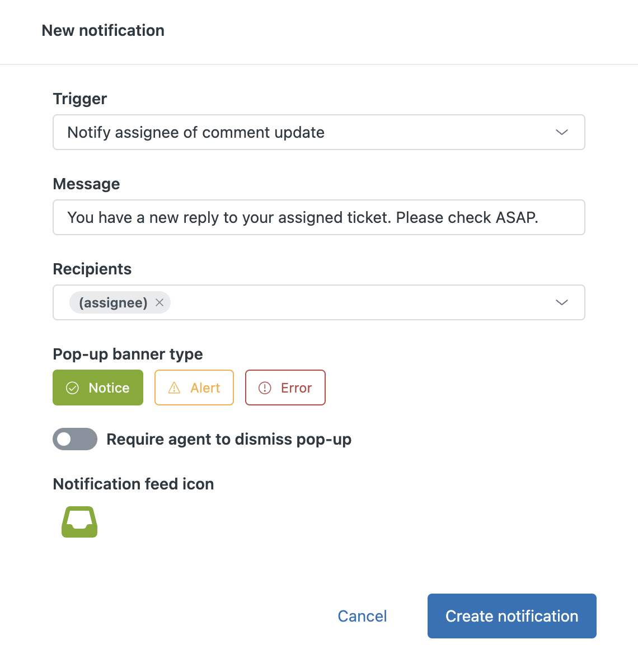
Task: Open the Trigger dropdown chevron
Action: tap(562, 132)
